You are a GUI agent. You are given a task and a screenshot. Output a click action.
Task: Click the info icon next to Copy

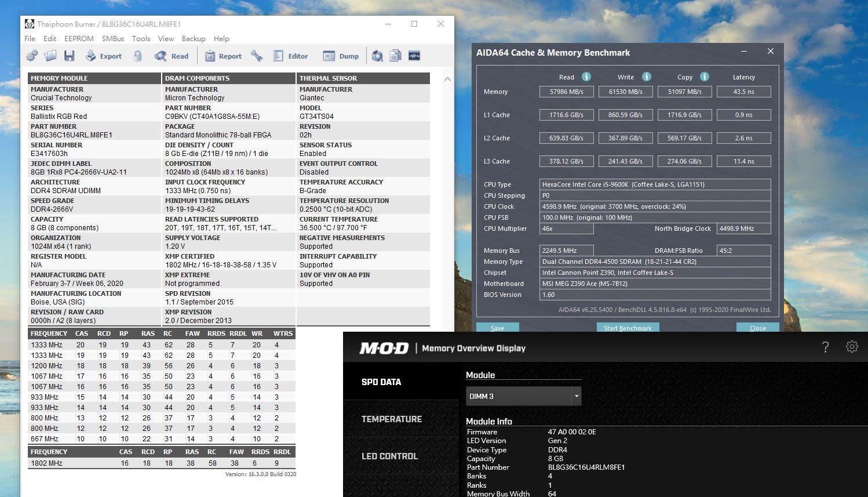(705, 77)
